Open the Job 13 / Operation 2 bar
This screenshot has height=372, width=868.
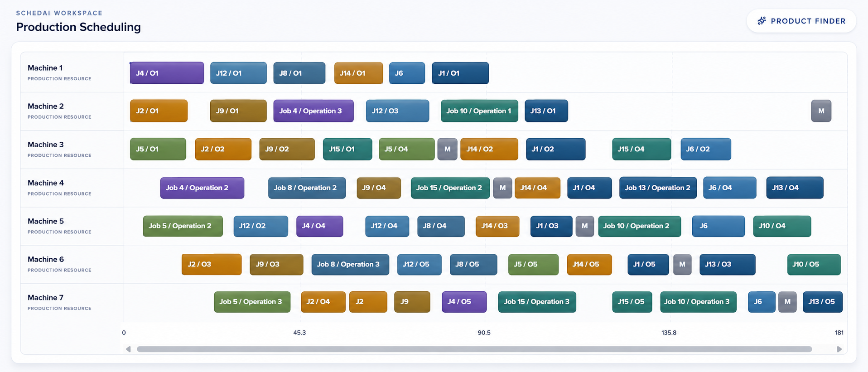pyautogui.click(x=658, y=188)
